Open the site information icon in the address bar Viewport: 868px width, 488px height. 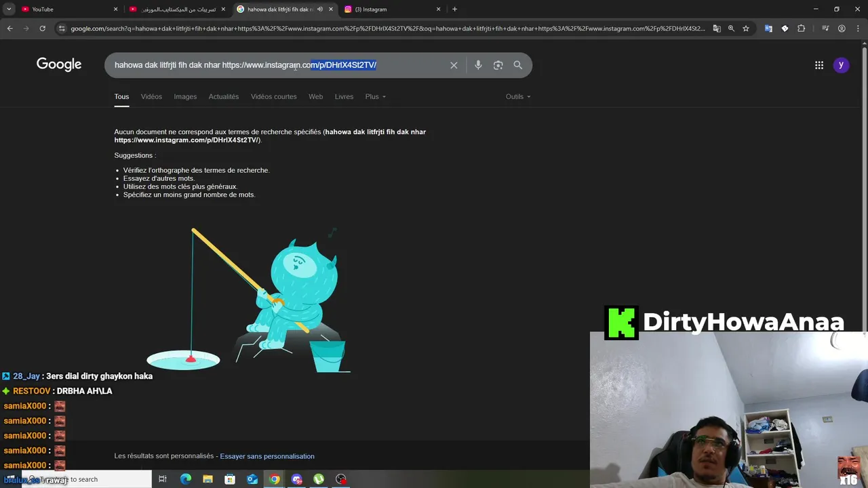pyautogui.click(x=62, y=28)
